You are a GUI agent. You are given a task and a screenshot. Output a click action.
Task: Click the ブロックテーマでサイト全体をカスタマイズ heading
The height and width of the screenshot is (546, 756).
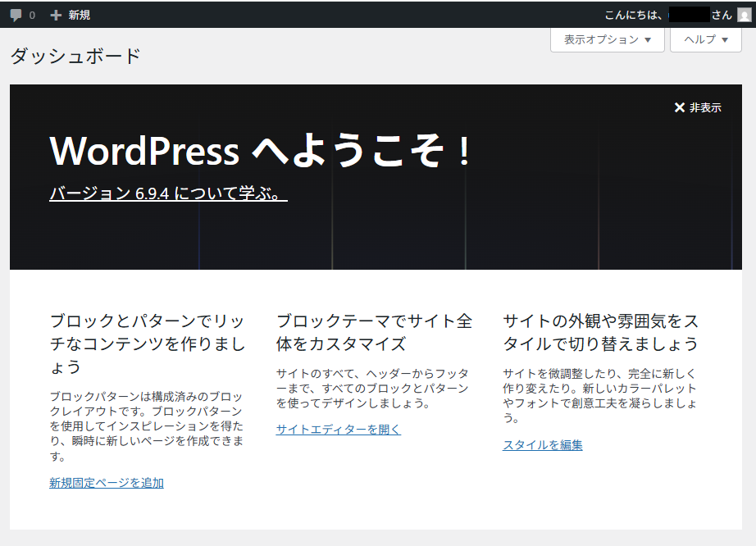click(x=374, y=331)
